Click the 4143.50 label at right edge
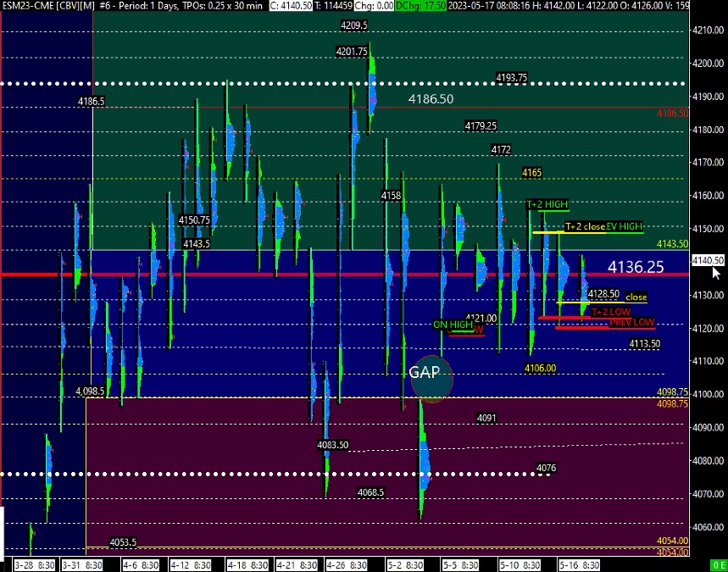This screenshot has height=572, width=728. coord(673,244)
